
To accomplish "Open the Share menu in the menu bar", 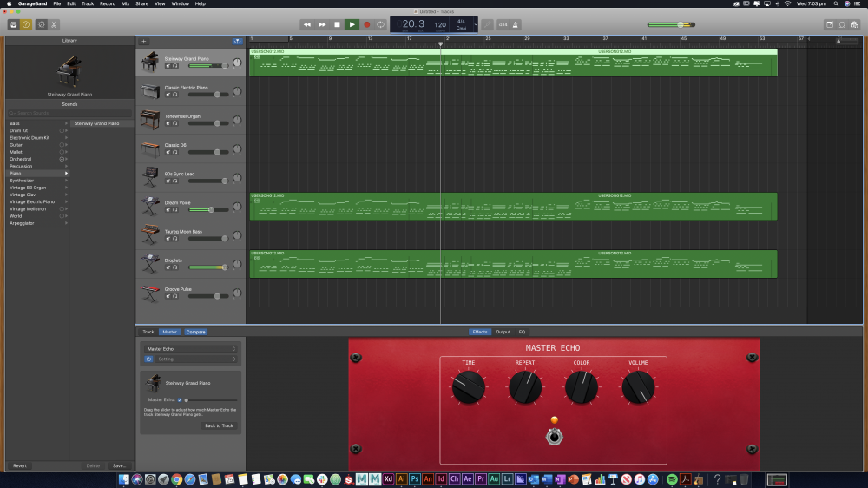I will [141, 3].
